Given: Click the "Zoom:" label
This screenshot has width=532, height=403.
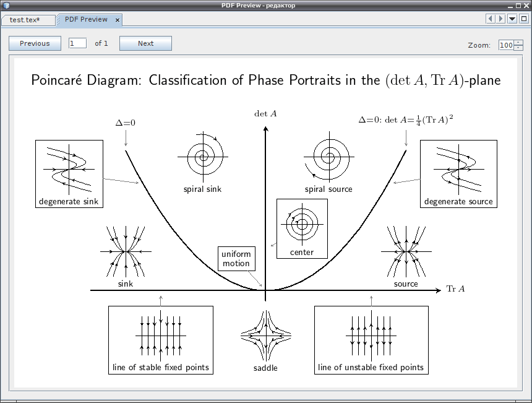Looking at the screenshot, I should (x=479, y=45).
